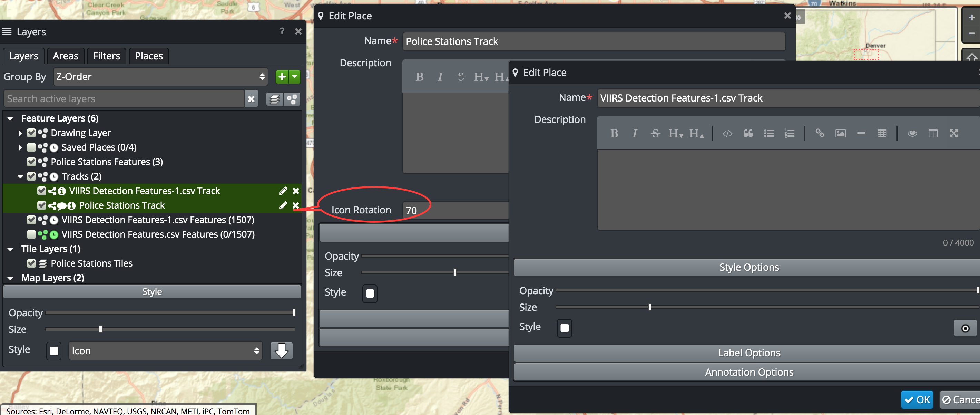Click the green add layer plus button

click(x=282, y=77)
